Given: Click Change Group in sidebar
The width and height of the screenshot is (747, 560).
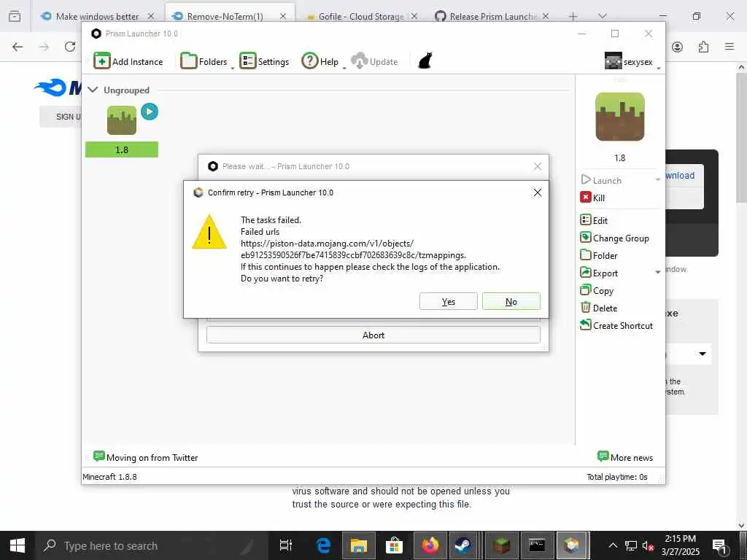Looking at the screenshot, I should (614, 238).
